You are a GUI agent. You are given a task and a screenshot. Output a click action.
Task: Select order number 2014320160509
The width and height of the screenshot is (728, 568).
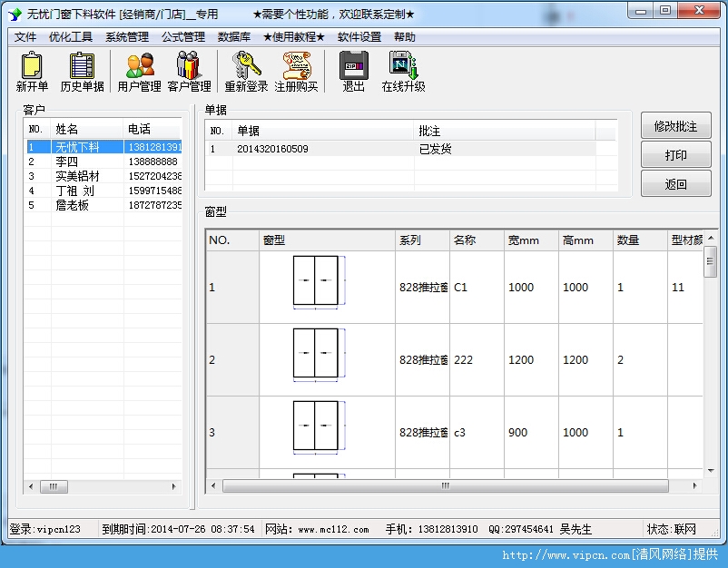[x=272, y=149]
